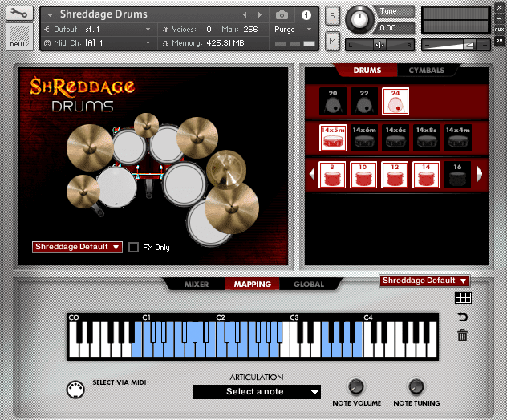Click the C0 key on keyboard
The width and height of the screenshot is (507, 420).
(74, 350)
